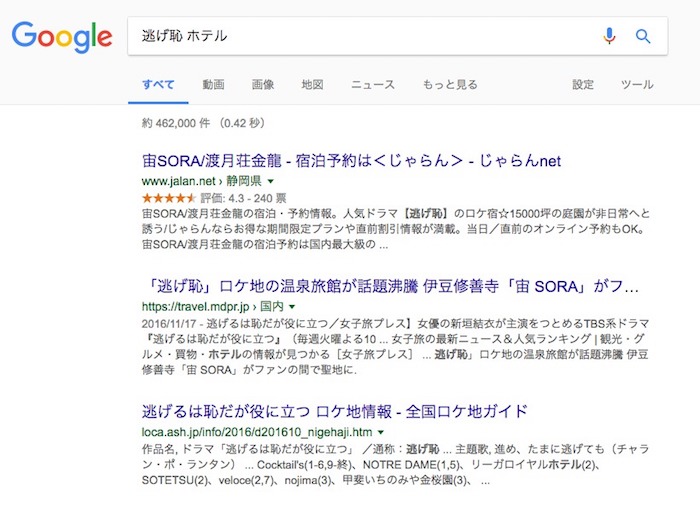The width and height of the screenshot is (700, 508).
Task: Switch to the 画像 tab
Action: click(263, 85)
